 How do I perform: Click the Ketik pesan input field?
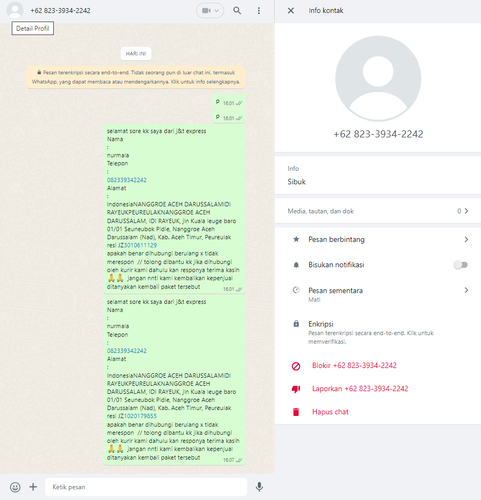[146, 487]
